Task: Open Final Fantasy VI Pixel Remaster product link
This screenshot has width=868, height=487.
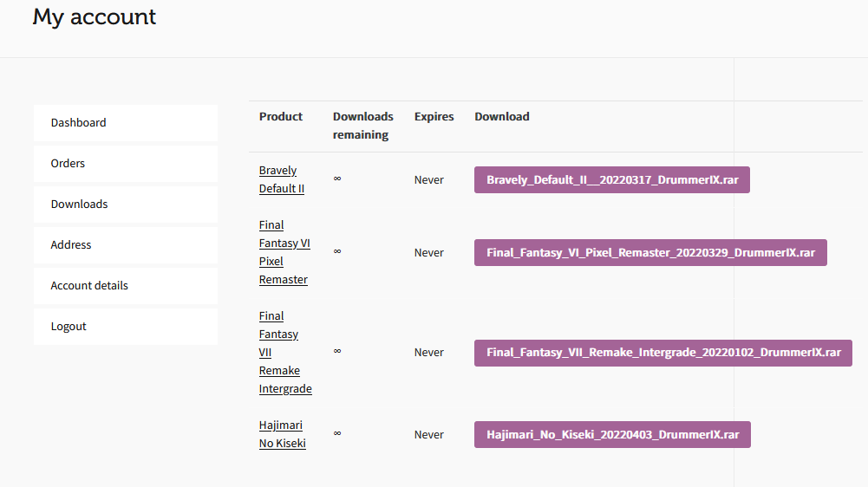Action: (284, 252)
